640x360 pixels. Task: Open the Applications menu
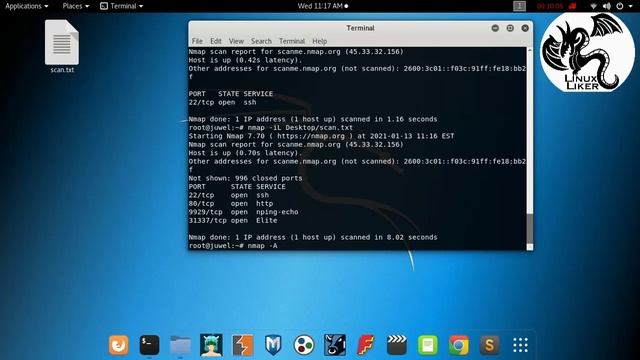tap(27, 6)
